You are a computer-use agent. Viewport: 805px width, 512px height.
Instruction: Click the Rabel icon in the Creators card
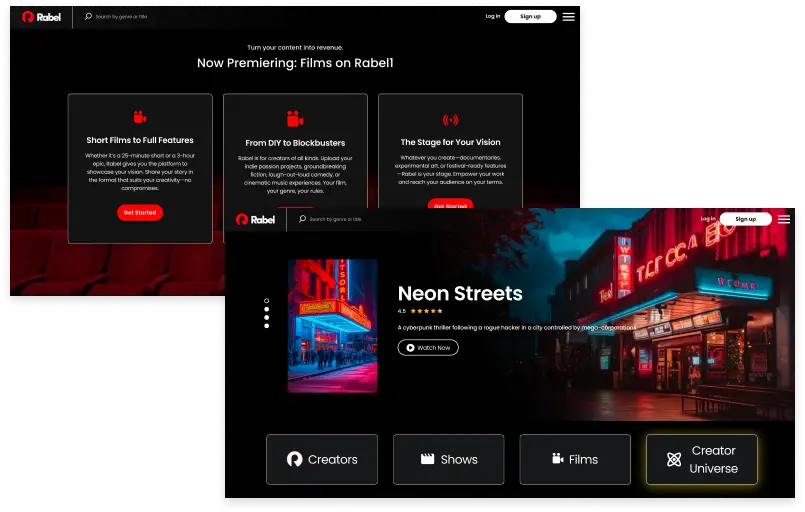294,459
